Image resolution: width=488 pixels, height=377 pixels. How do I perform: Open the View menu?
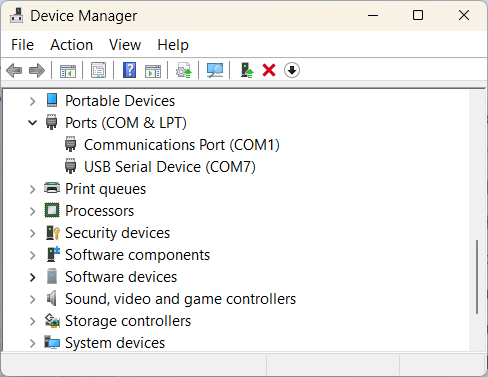tap(125, 45)
